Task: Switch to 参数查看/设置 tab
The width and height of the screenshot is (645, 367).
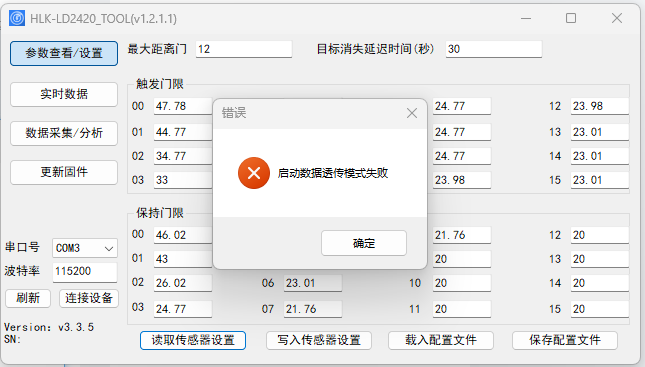Action: [x=64, y=53]
